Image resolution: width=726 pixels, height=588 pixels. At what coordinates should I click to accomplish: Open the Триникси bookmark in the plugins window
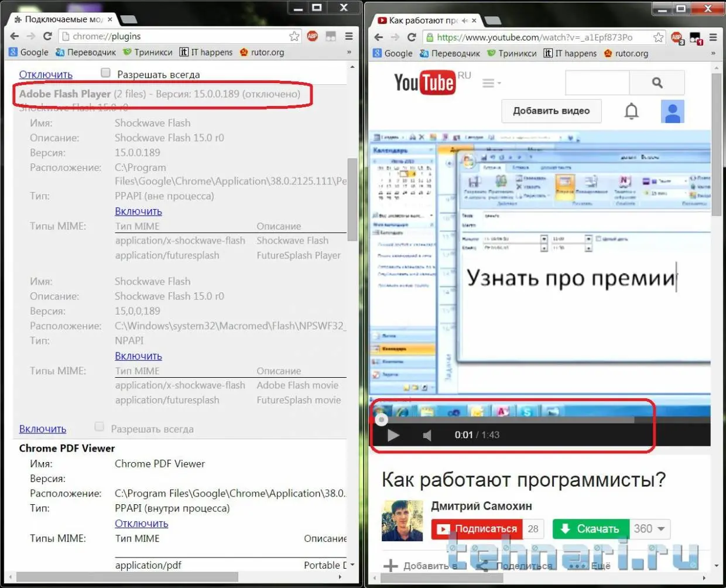coord(148,52)
